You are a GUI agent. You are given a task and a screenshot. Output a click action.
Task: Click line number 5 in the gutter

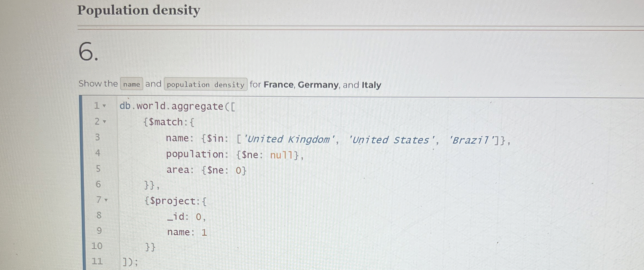[98, 169]
